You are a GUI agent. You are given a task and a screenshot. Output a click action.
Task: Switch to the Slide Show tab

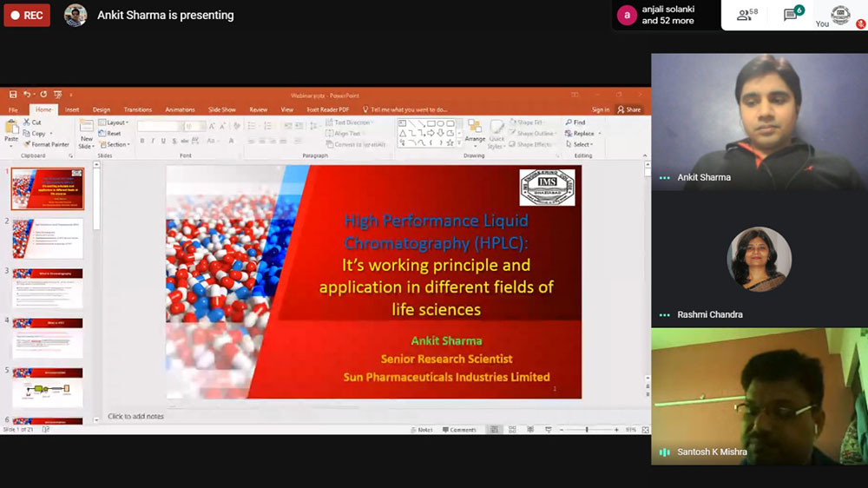tap(222, 109)
